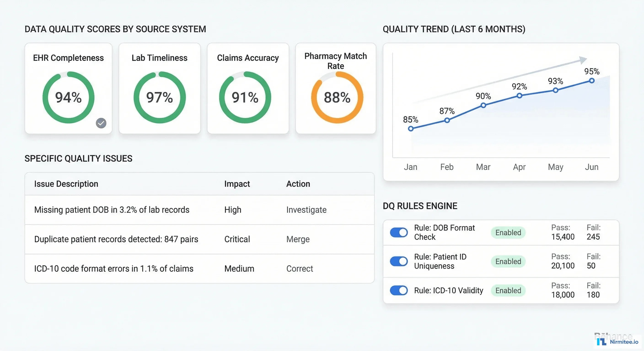Click the 'Lab Timeliness' card title

point(159,58)
